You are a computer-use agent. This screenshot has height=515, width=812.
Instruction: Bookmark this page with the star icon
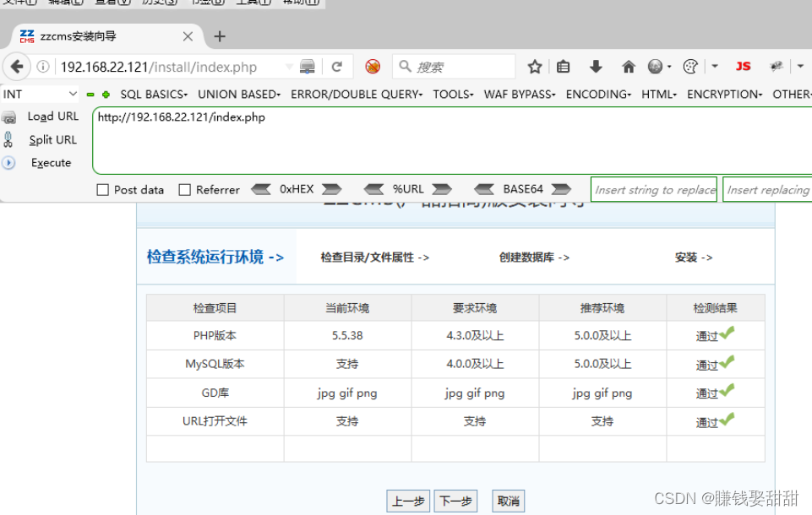[534, 66]
